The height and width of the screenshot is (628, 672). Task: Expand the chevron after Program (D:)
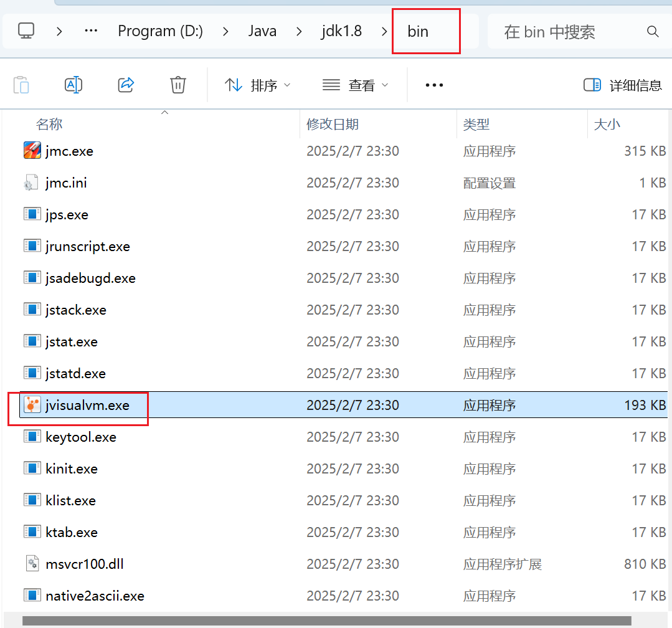tap(226, 31)
